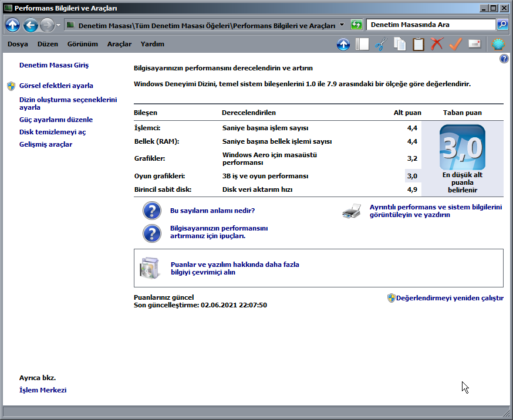
Task: Open Help via the blue question mark at top right
Action: [x=504, y=59]
